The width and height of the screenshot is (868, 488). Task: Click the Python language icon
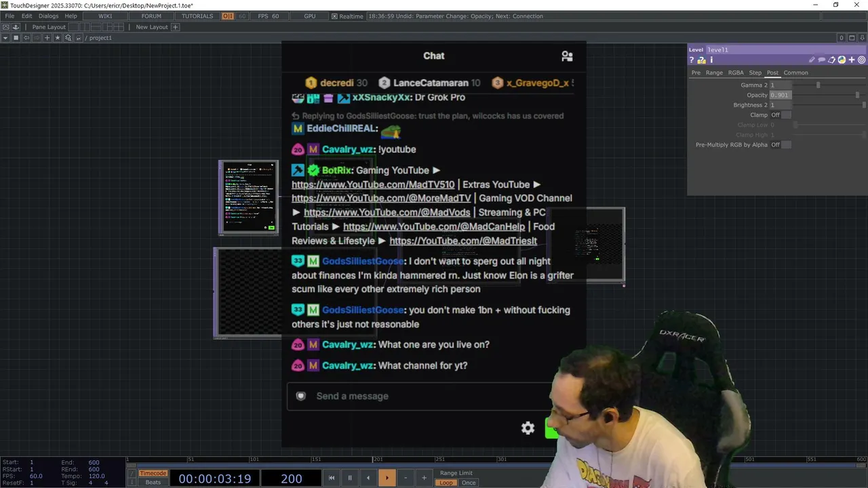tap(842, 60)
